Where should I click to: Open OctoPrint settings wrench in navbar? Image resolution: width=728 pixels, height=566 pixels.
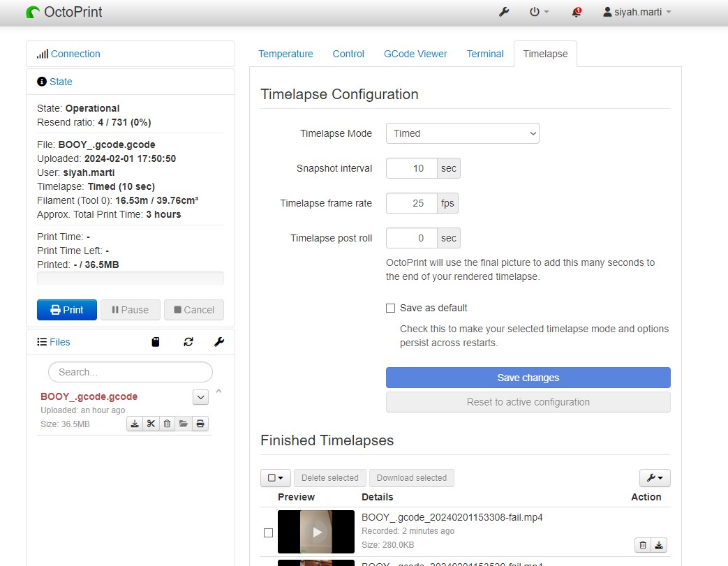click(504, 12)
